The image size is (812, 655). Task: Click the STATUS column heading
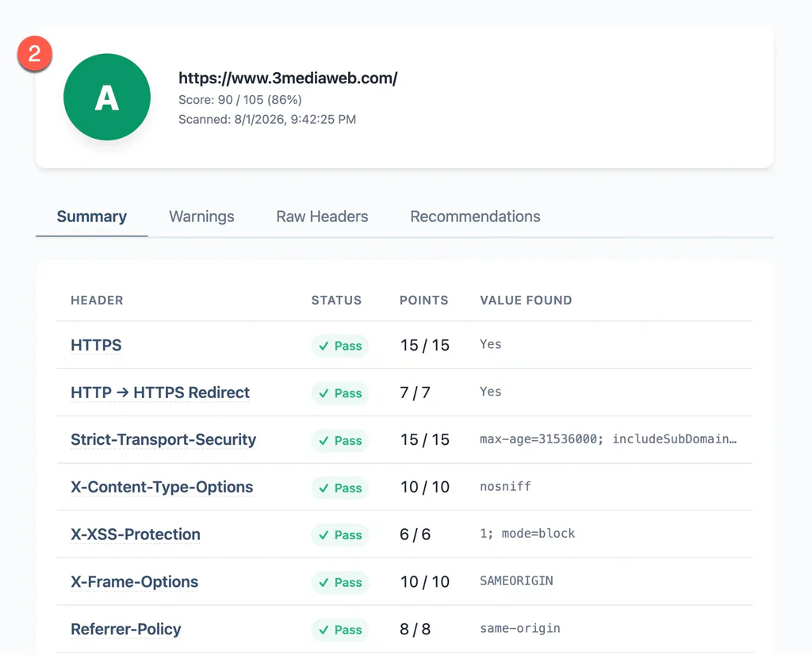336,301
